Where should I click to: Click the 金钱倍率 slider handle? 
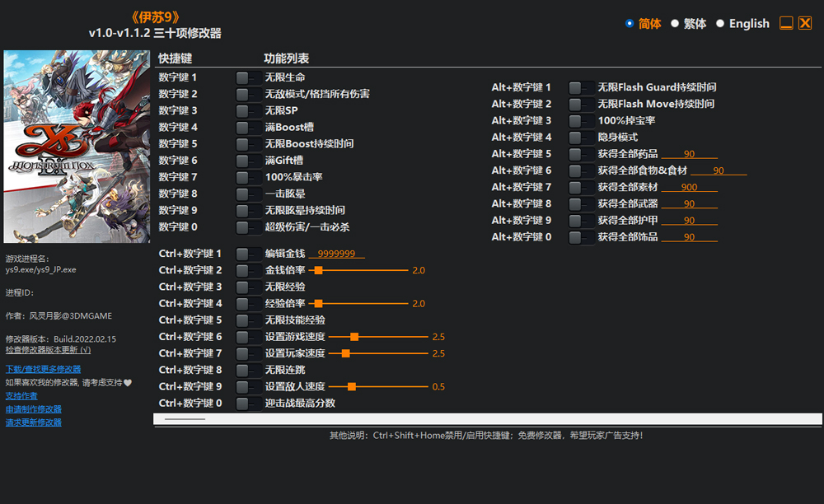coord(318,270)
